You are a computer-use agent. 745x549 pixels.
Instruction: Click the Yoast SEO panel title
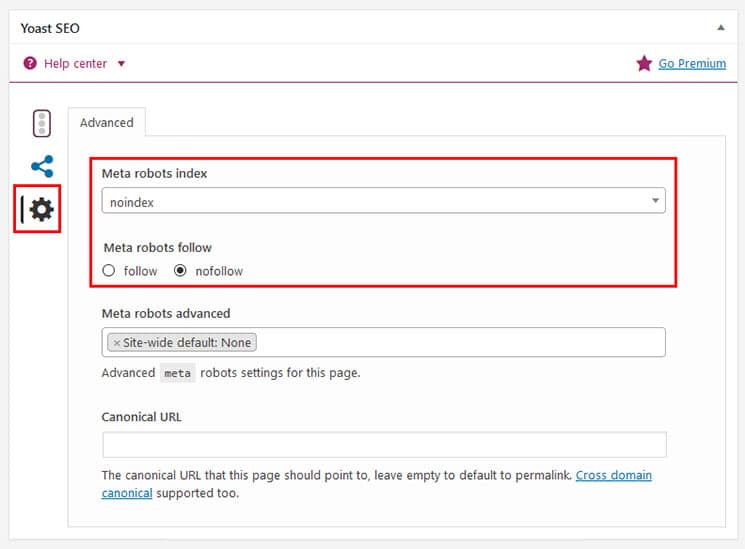tap(50, 28)
